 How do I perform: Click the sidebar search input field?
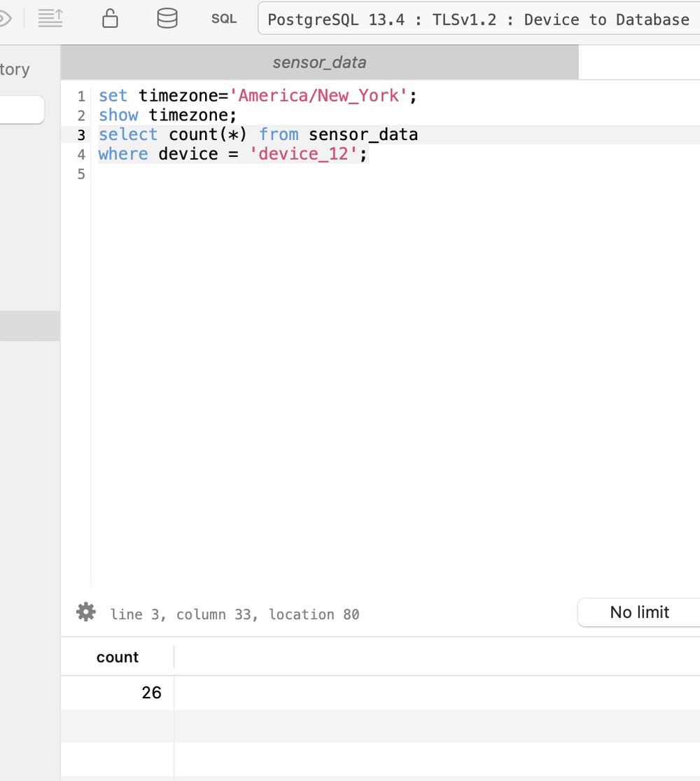tap(22, 109)
